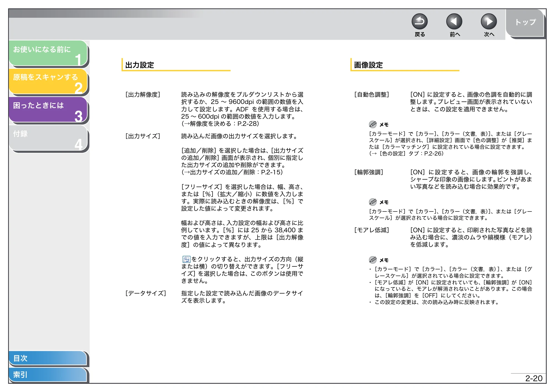Open the トップ tab

click(x=525, y=23)
